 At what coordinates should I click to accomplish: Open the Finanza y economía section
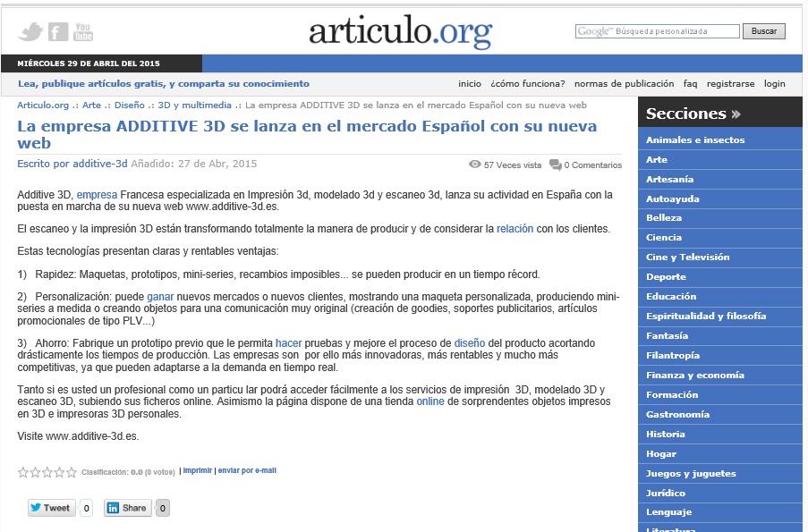pos(720,375)
